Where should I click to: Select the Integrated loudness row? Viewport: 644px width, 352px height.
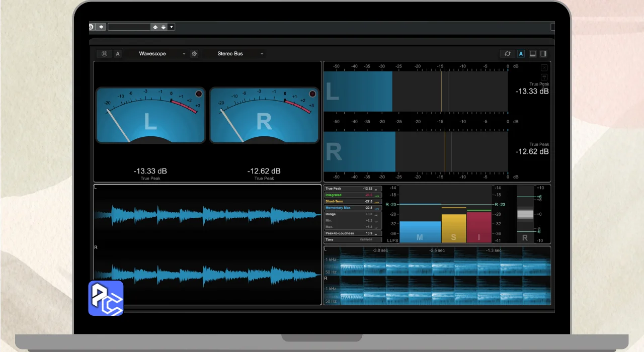click(x=353, y=195)
